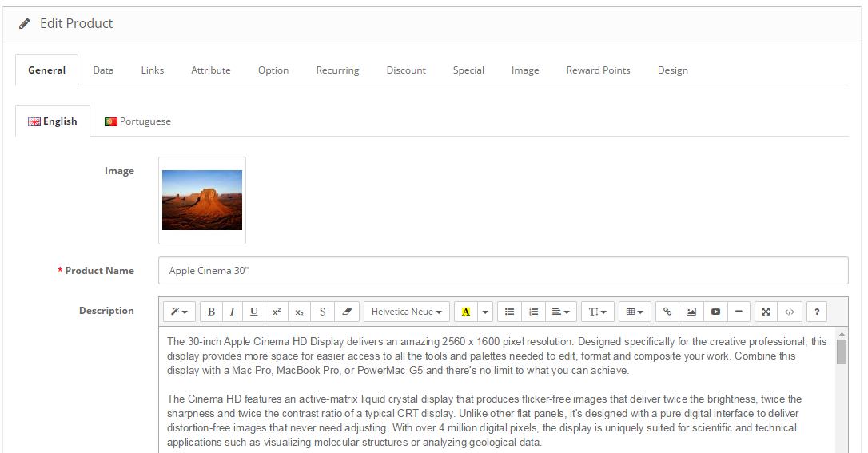Insert an unordered bullet list

point(510,312)
